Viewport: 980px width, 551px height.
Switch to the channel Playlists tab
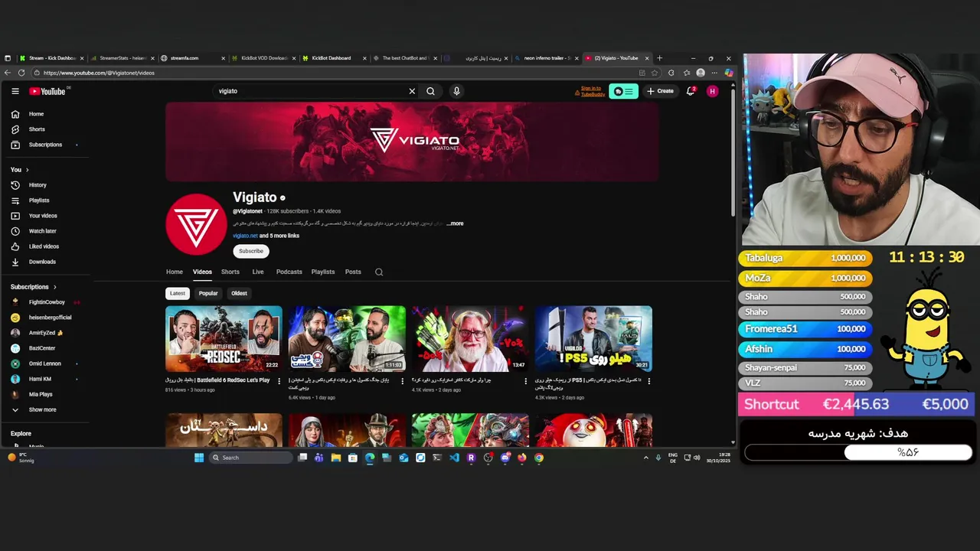click(x=323, y=272)
